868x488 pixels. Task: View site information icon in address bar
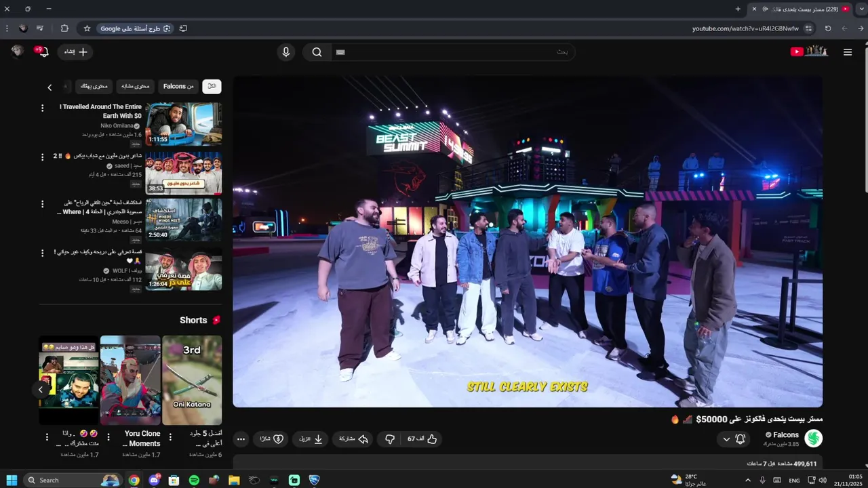[x=808, y=28]
